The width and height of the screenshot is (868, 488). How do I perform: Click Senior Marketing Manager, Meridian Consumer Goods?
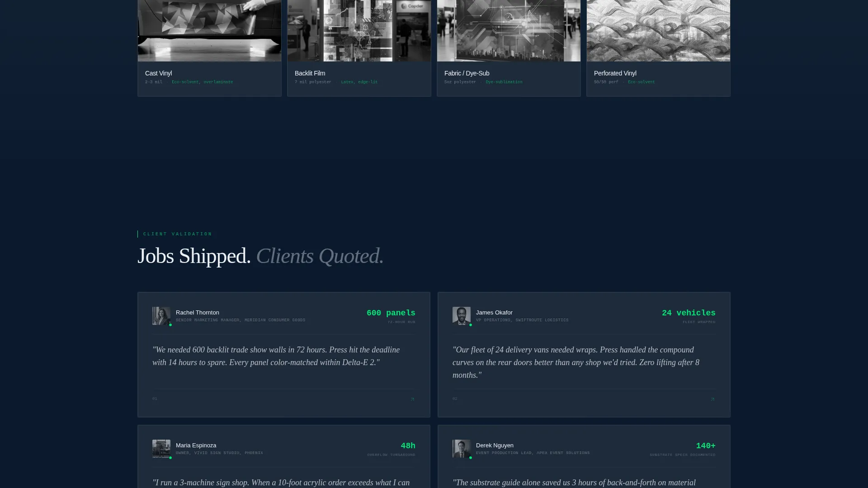[241, 320]
